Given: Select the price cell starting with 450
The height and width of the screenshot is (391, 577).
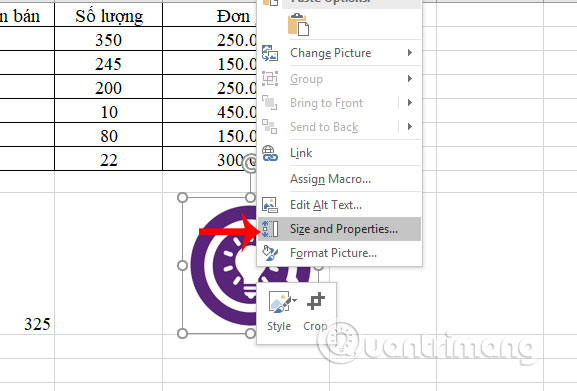Looking at the screenshot, I should [210, 111].
